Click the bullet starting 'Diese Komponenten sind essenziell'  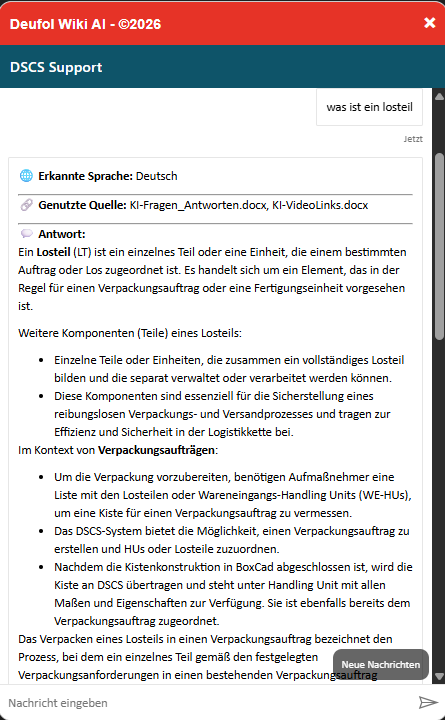222,414
